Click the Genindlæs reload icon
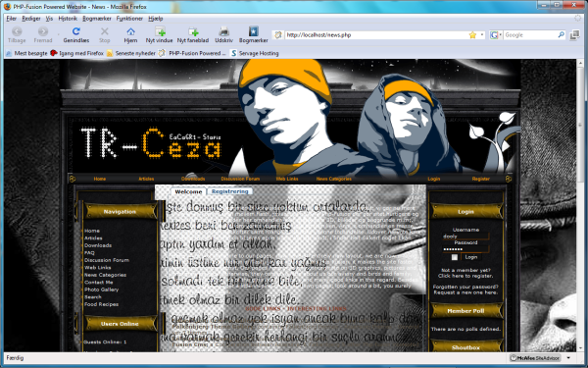The width and height of the screenshot is (588, 368). click(76, 31)
